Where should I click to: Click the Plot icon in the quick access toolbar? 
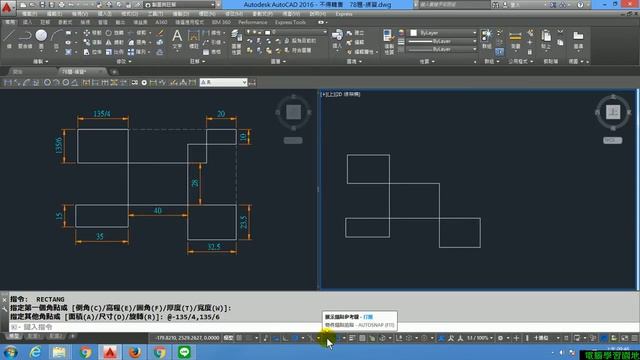click(x=61, y=5)
